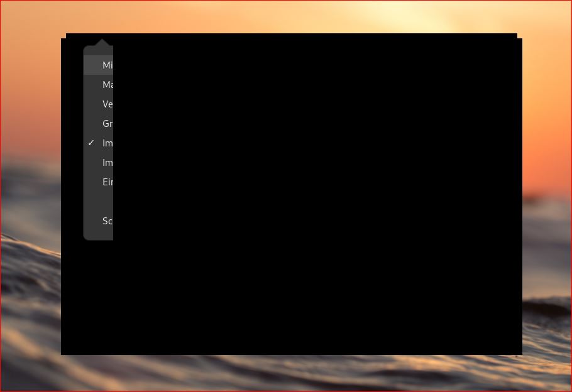Click the black window's bottom-right corner
This screenshot has width=572, height=392.
520,352
